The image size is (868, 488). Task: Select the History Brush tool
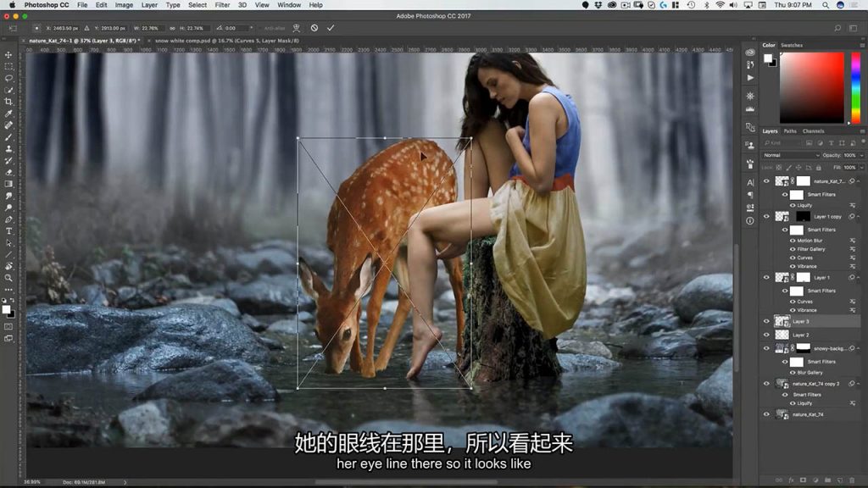[x=8, y=160]
